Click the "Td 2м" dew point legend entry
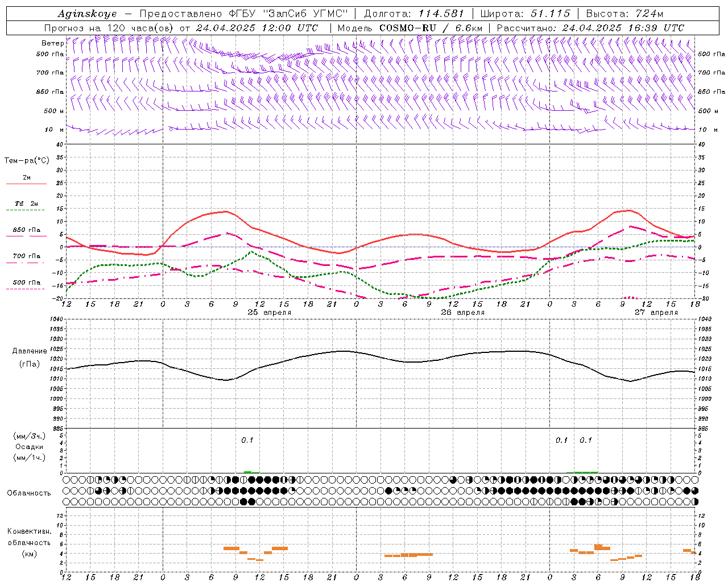This screenshot has height=582, width=728. (26, 206)
